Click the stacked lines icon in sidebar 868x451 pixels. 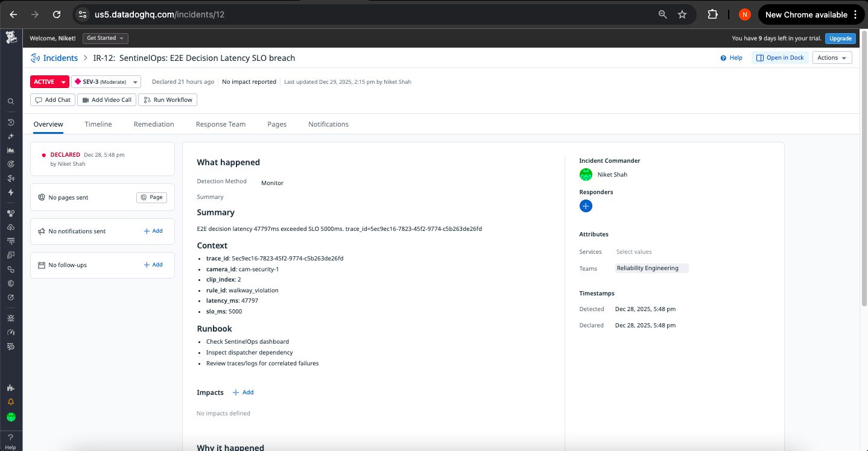point(11,241)
